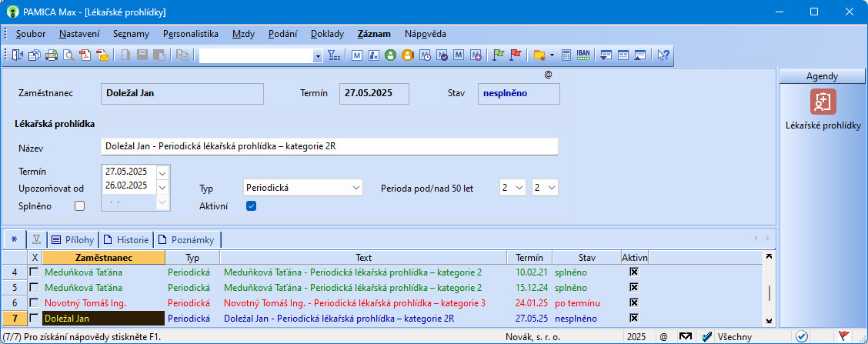Image resolution: width=868 pixels, height=344 pixels.
Task: Tick the row checkbox for Novotný Tomáš Ing.
Action: [x=34, y=303]
